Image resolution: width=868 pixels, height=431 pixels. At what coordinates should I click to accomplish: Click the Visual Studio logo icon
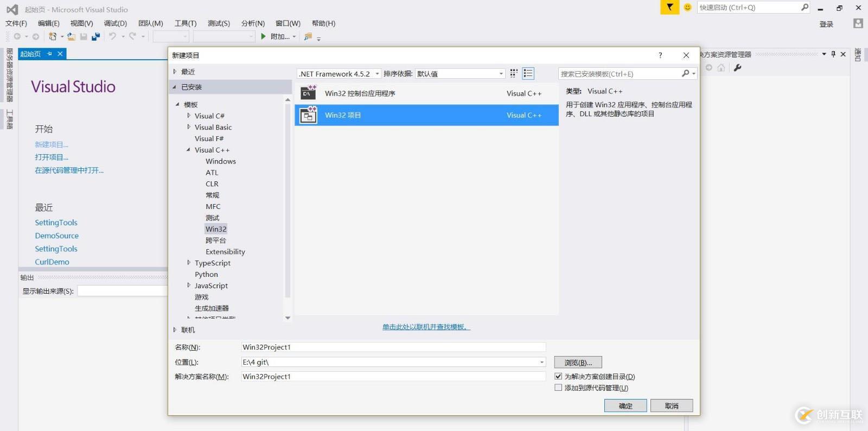click(12, 9)
